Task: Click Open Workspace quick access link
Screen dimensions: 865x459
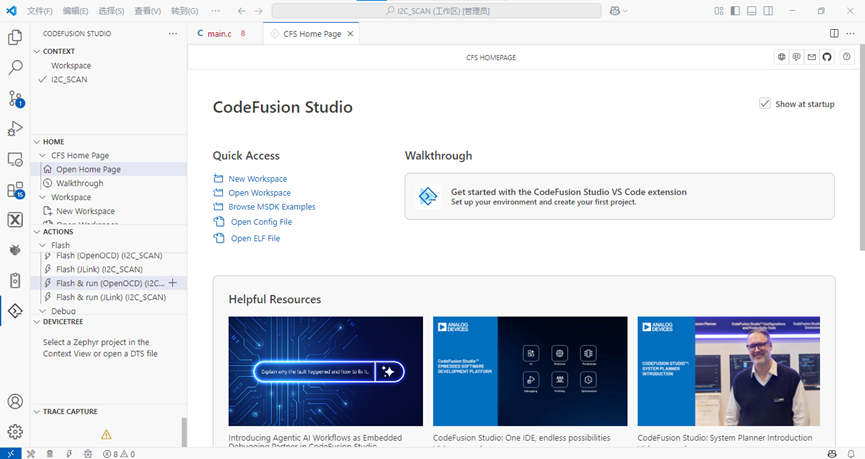Action: point(259,193)
